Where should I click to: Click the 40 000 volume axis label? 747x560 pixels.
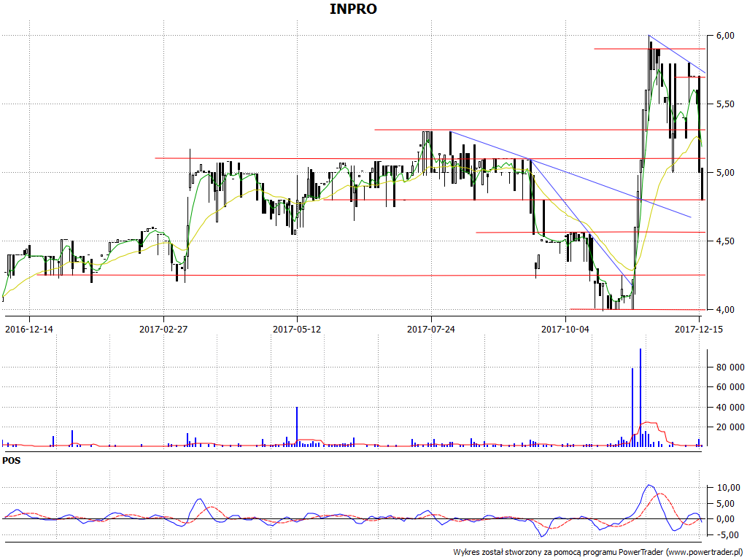pyautogui.click(x=730, y=407)
